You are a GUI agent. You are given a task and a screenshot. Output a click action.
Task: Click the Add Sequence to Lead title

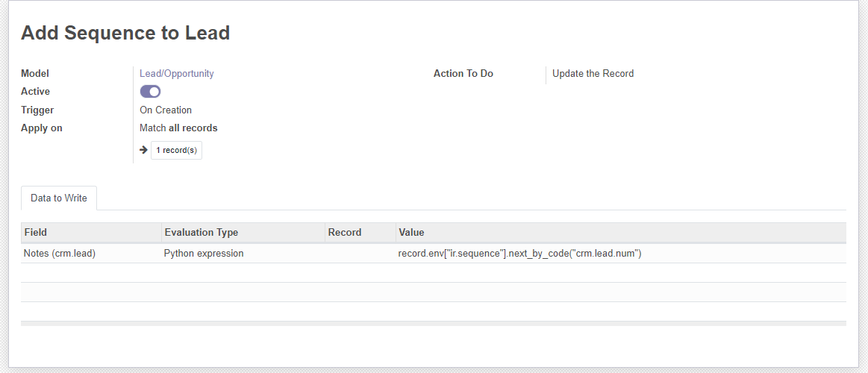125,33
